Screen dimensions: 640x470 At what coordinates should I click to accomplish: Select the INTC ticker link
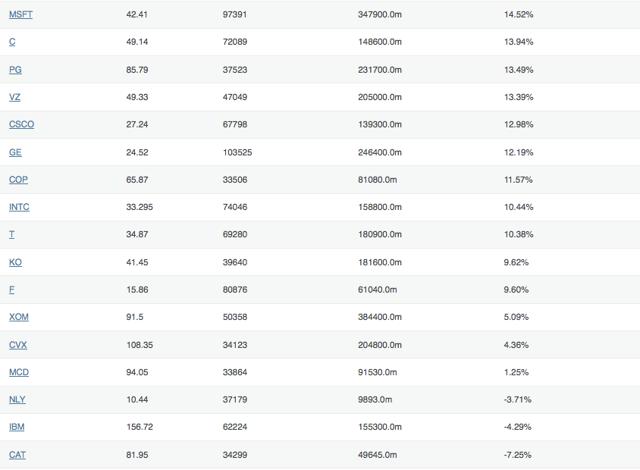[19, 207]
